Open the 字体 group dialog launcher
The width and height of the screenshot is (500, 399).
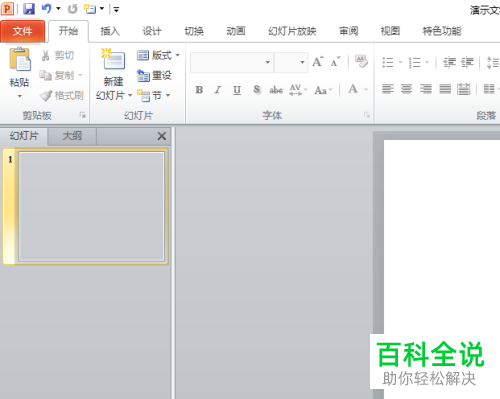(367, 115)
